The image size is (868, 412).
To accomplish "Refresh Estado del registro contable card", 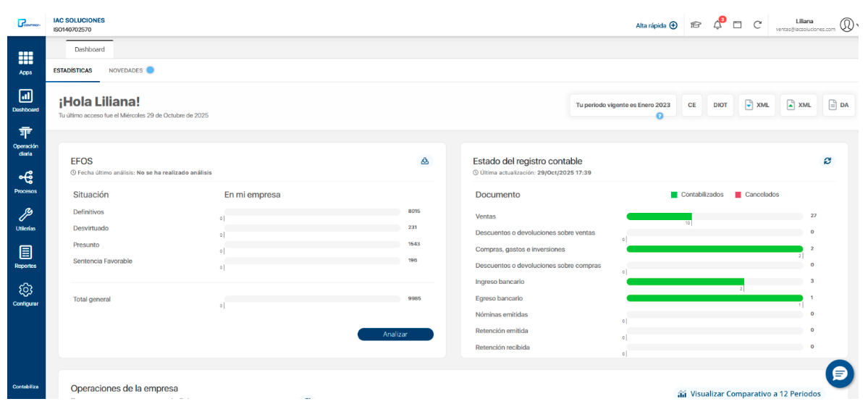I will [x=827, y=161].
